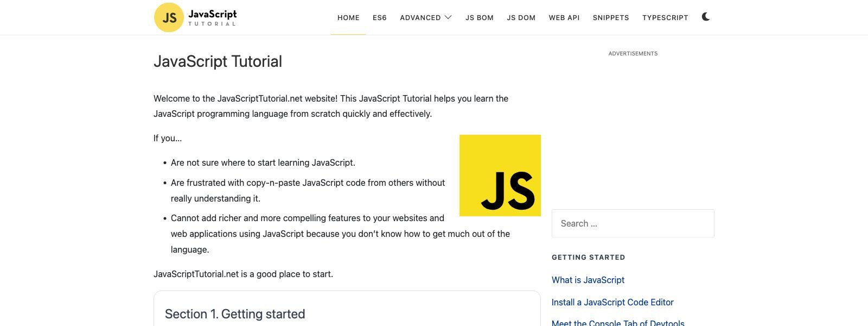Screen dimensions: 868x326
Task: Focus the Search input field
Action: coord(633,223)
